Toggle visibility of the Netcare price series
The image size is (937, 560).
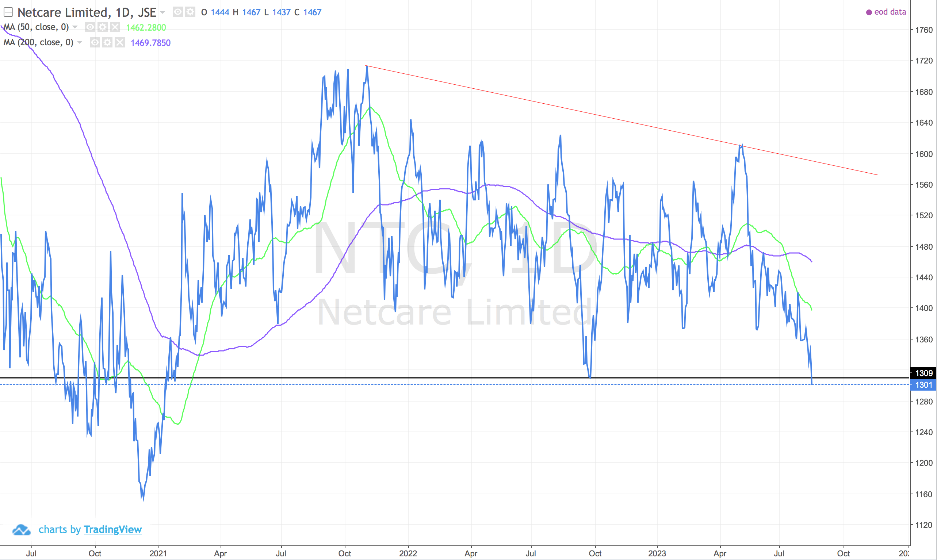(178, 12)
